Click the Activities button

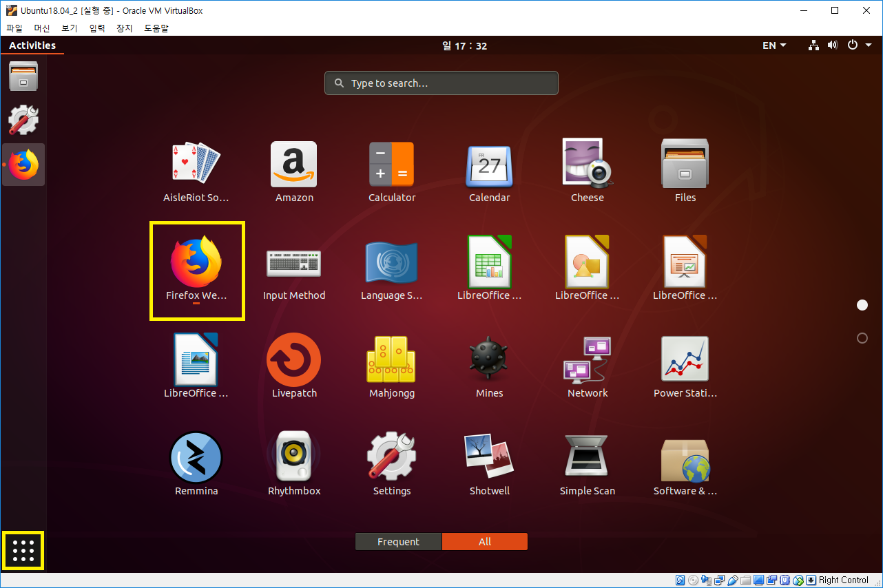pos(32,45)
